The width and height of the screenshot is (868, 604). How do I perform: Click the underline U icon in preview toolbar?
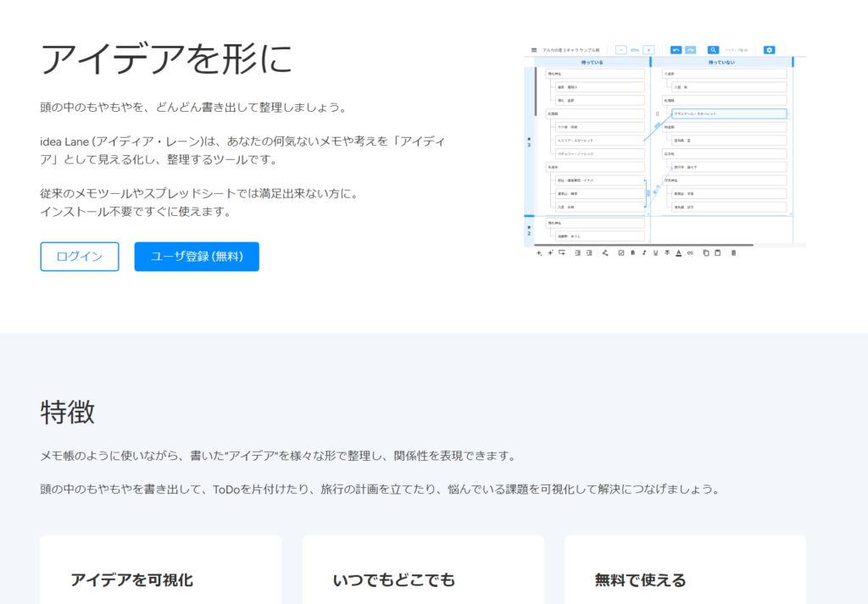point(655,252)
